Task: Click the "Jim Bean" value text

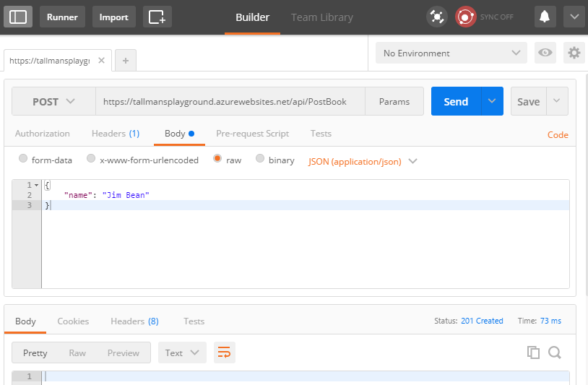Action: [126, 195]
